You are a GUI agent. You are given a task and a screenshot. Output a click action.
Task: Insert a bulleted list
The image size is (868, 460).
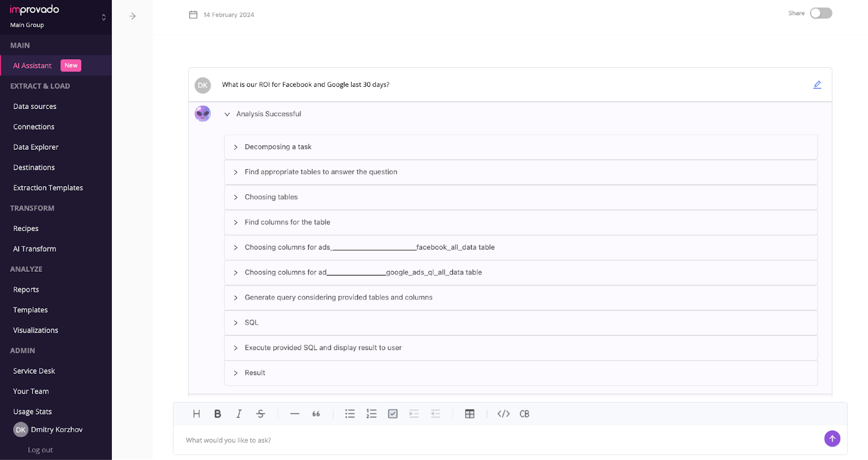pos(350,414)
